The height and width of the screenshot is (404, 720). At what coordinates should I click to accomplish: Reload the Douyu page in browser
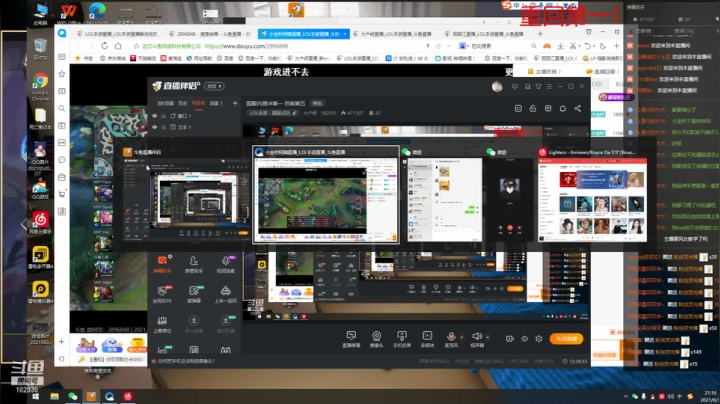(x=104, y=46)
